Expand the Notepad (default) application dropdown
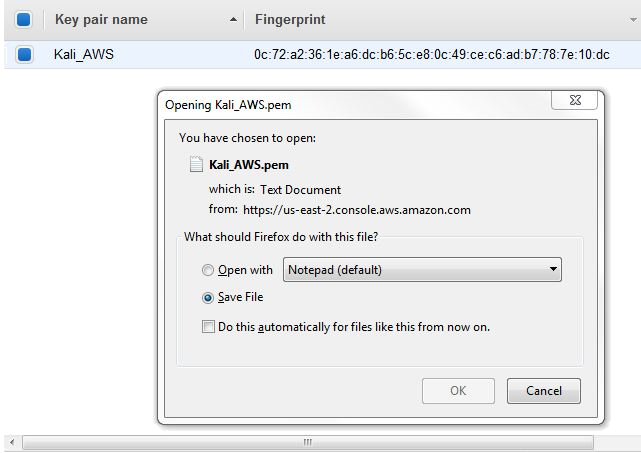The image size is (641, 453). (x=552, y=270)
